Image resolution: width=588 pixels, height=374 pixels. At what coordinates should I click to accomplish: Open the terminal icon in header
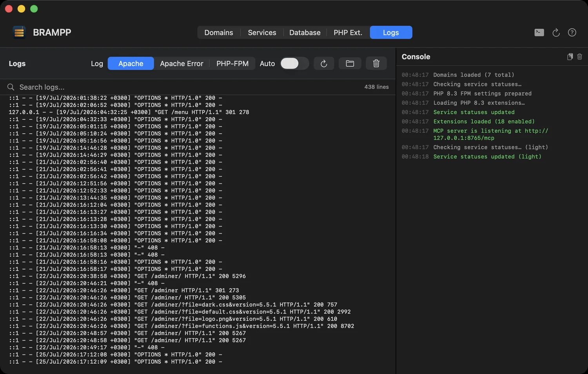[x=539, y=33]
